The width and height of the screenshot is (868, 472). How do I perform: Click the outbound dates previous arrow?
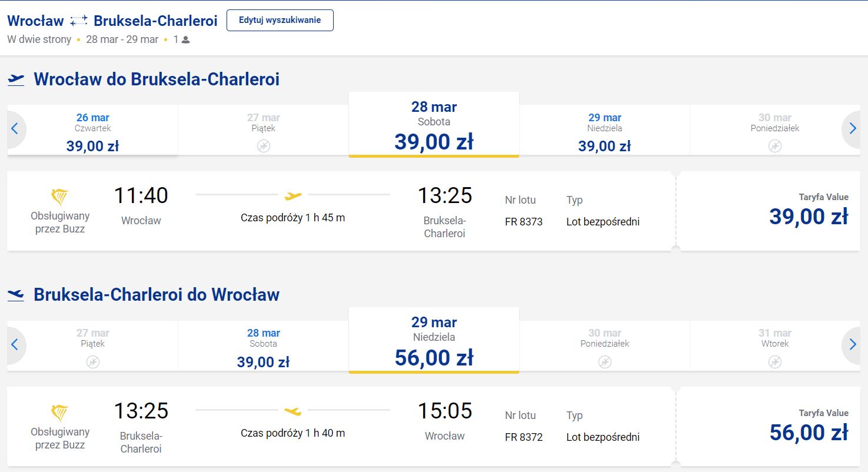click(x=15, y=129)
